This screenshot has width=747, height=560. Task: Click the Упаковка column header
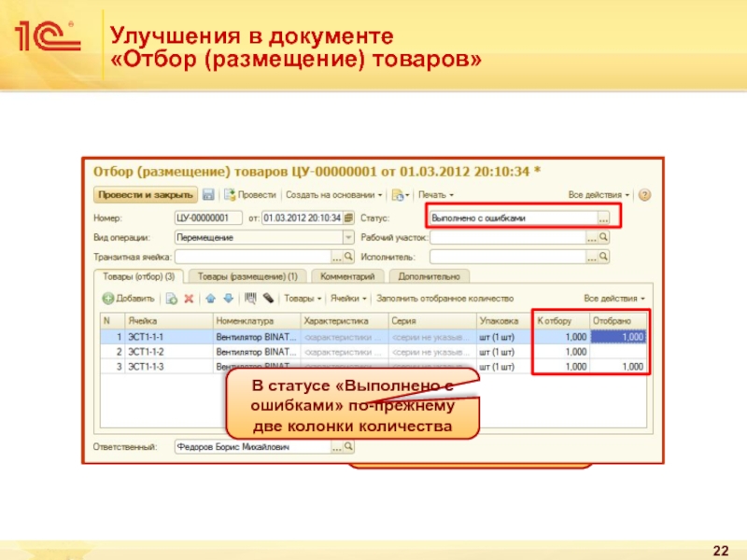(504, 321)
